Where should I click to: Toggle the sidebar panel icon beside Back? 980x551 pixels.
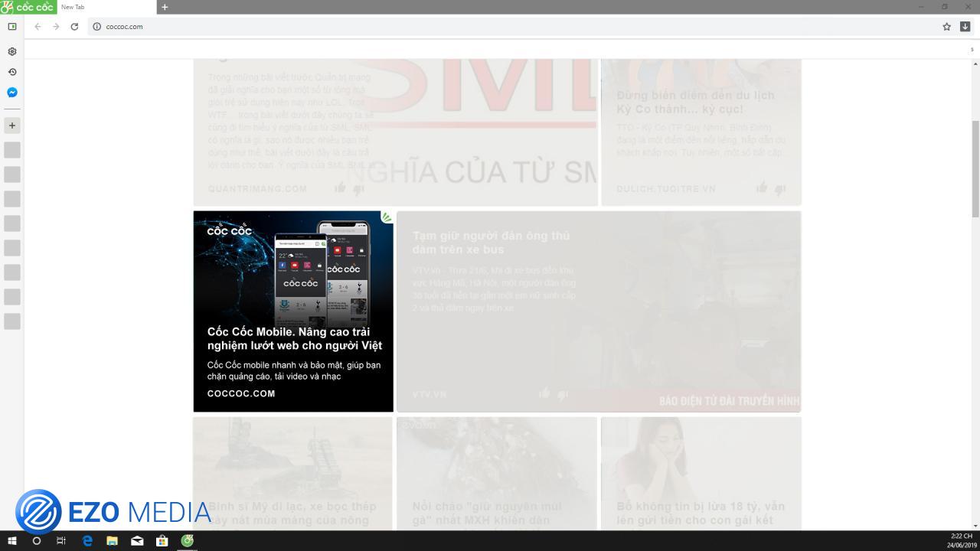point(12,26)
